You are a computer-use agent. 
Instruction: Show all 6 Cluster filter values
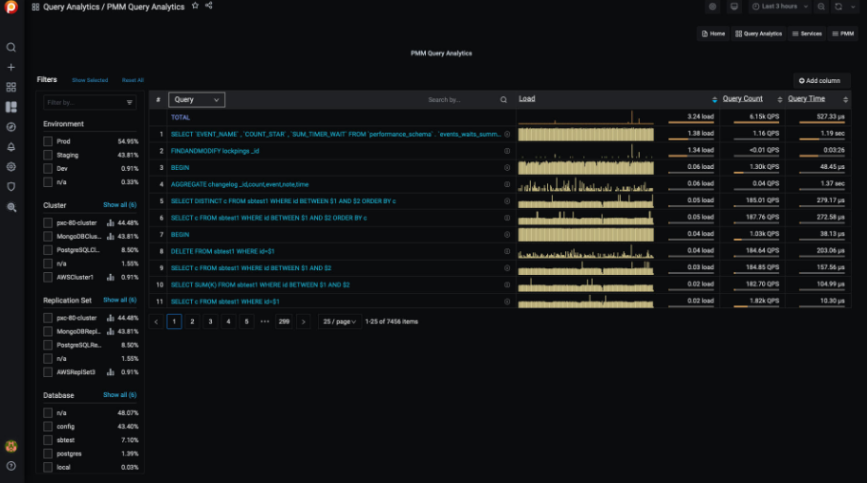tap(119, 204)
